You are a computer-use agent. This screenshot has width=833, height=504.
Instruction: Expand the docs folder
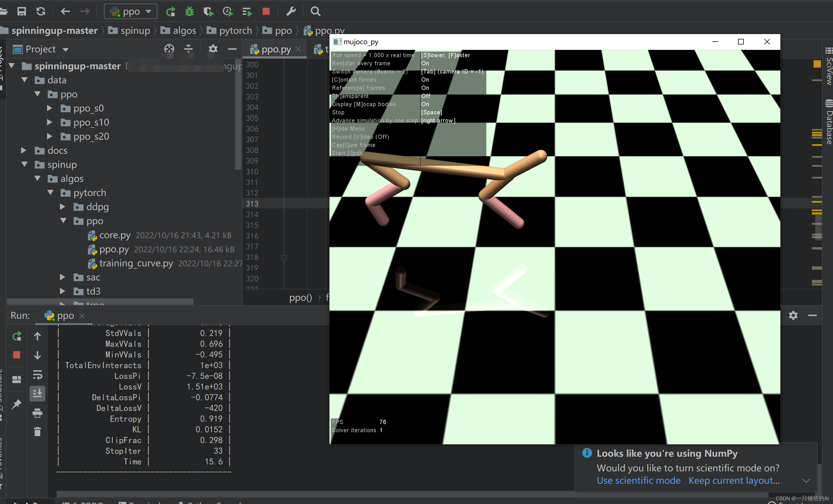(x=24, y=150)
